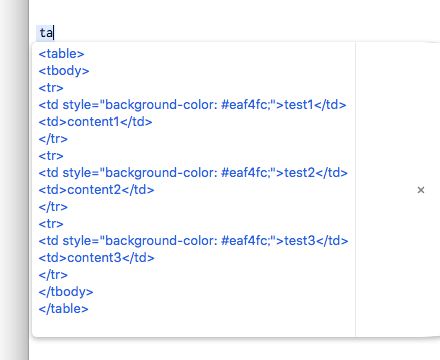
Task: Click the </tr> line just below content3
Action: 53,275
